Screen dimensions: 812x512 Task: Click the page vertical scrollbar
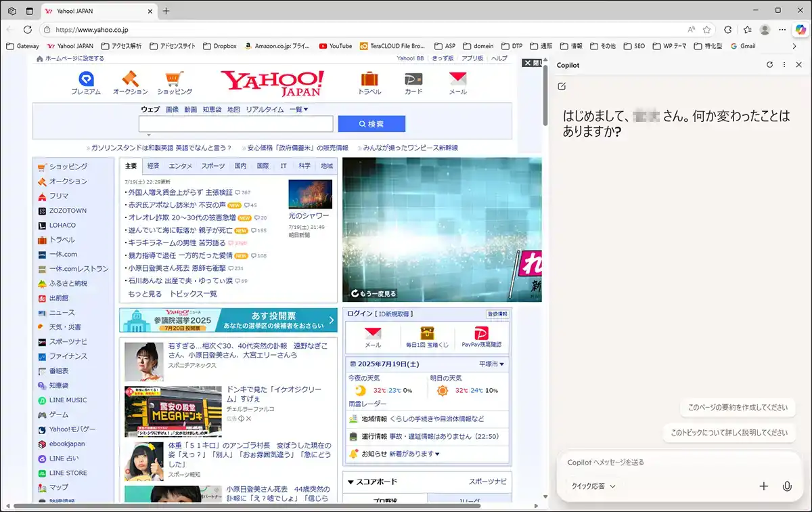pyautogui.click(x=545, y=95)
